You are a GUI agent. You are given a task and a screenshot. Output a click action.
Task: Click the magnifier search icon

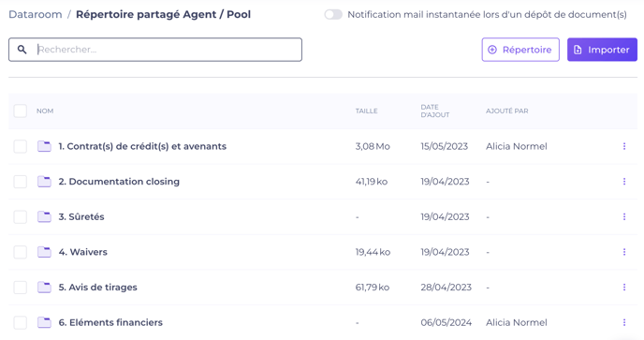click(22, 50)
